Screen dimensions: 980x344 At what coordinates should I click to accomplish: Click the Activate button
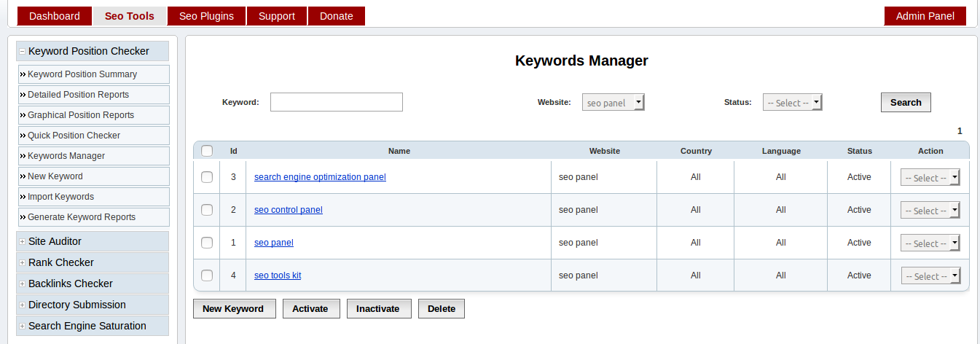point(310,308)
